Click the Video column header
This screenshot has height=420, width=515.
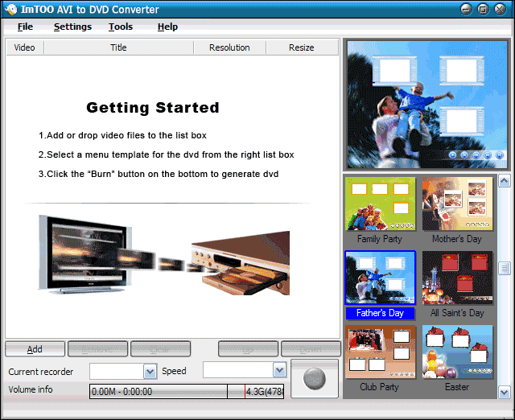tap(25, 47)
